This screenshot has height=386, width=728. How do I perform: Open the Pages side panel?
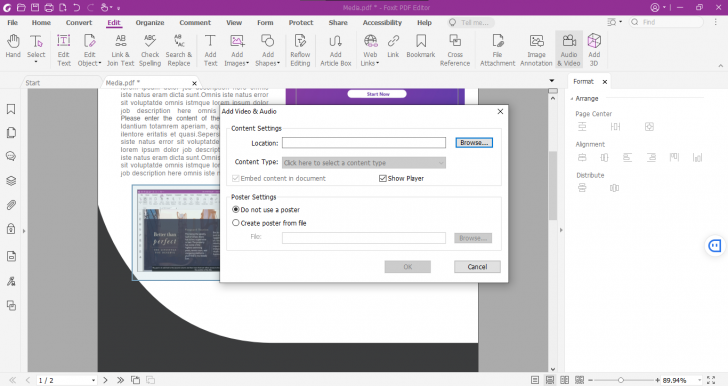[11, 133]
